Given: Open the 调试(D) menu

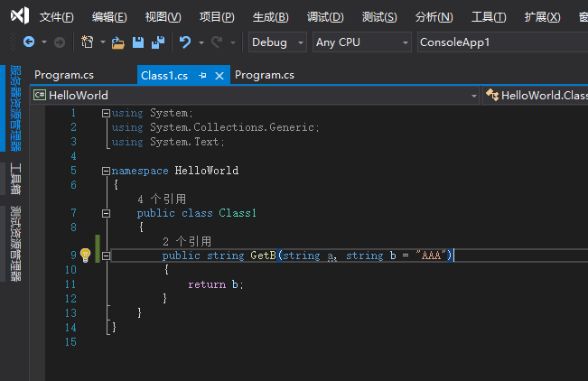Looking at the screenshot, I should pos(325,17).
